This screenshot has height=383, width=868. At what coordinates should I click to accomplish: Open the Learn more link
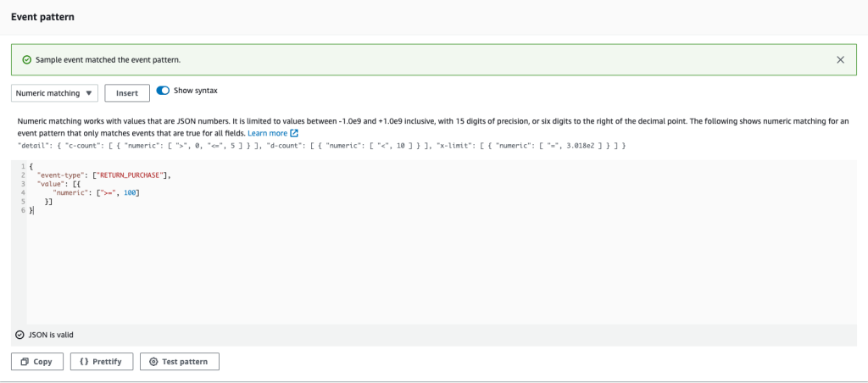[x=273, y=133]
